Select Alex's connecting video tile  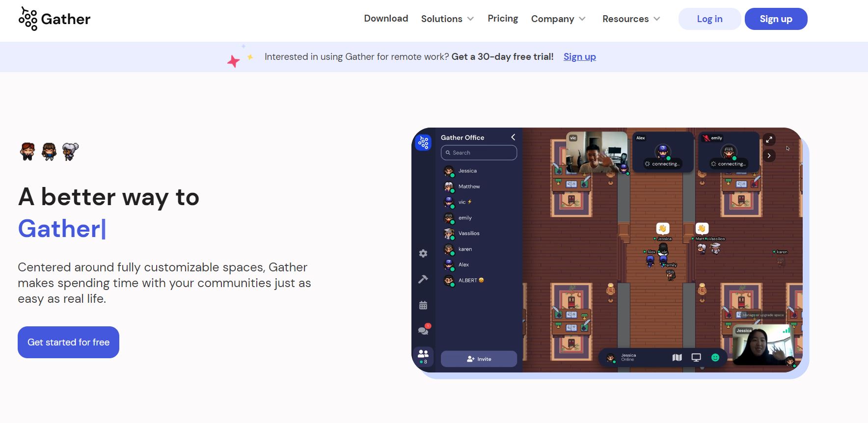point(663,152)
